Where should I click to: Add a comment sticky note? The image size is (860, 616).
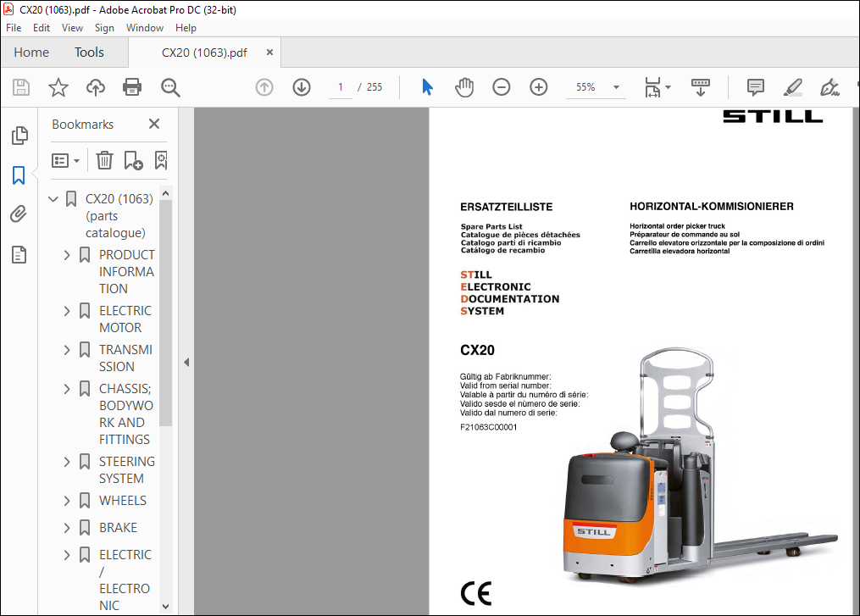pyautogui.click(x=755, y=87)
